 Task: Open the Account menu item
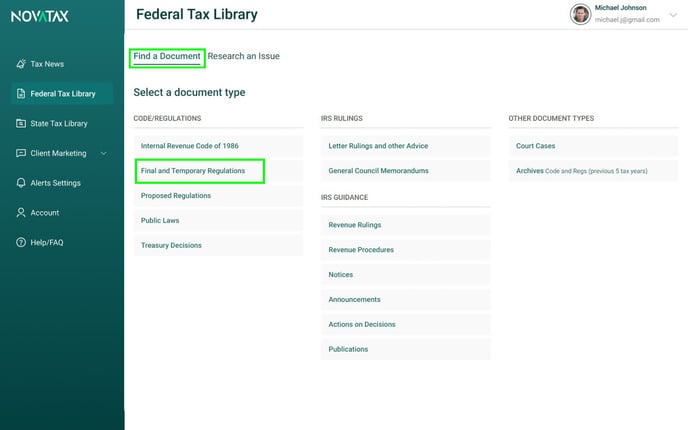(62, 212)
